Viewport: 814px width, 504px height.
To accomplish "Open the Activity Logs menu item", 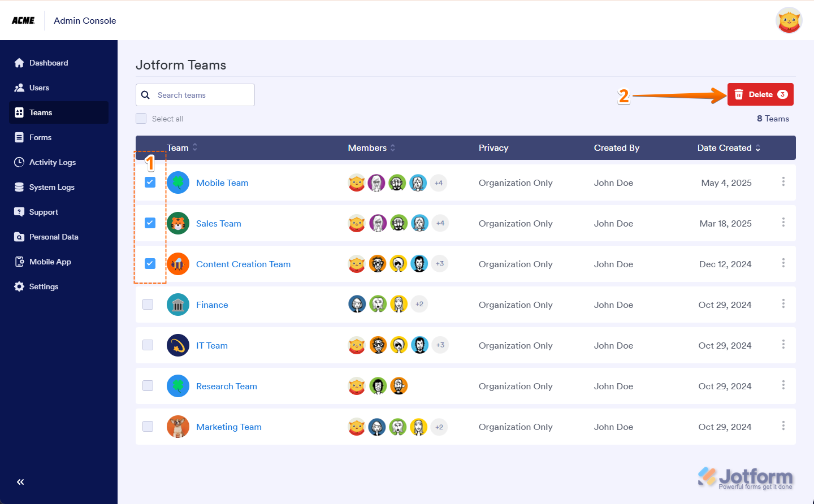I will click(x=59, y=162).
